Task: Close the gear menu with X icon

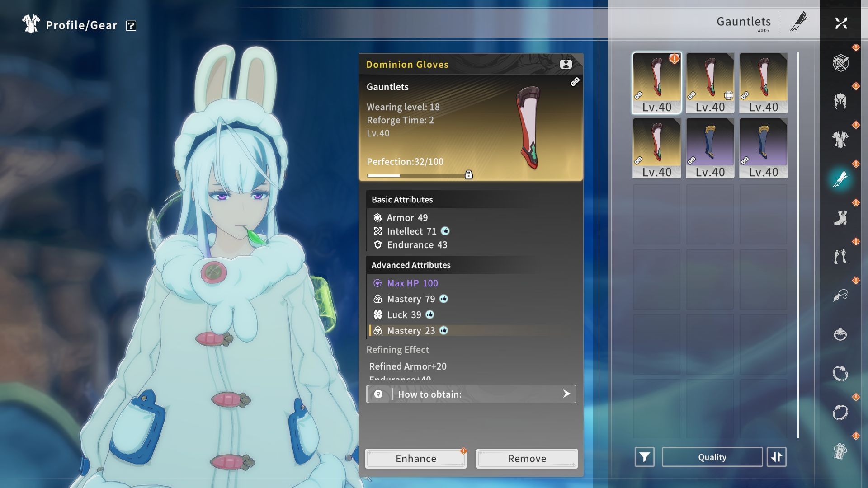Action: point(841,23)
